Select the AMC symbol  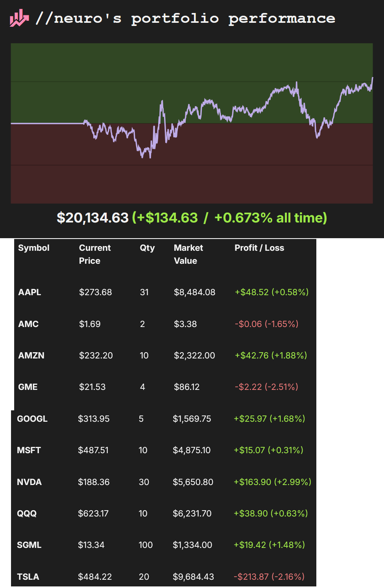tap(28, 324)
